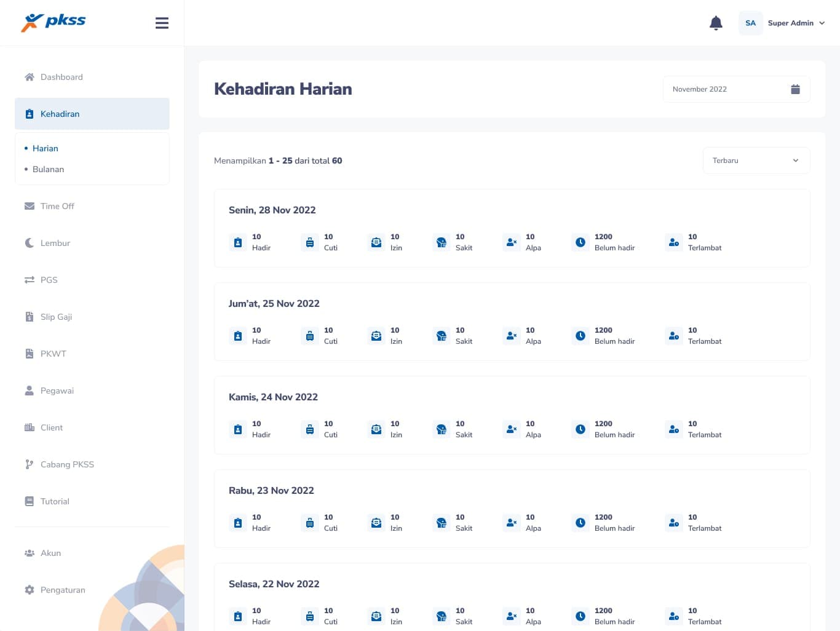Open Bulanan submenu item
840x631 pixels.
click(48, 169)
